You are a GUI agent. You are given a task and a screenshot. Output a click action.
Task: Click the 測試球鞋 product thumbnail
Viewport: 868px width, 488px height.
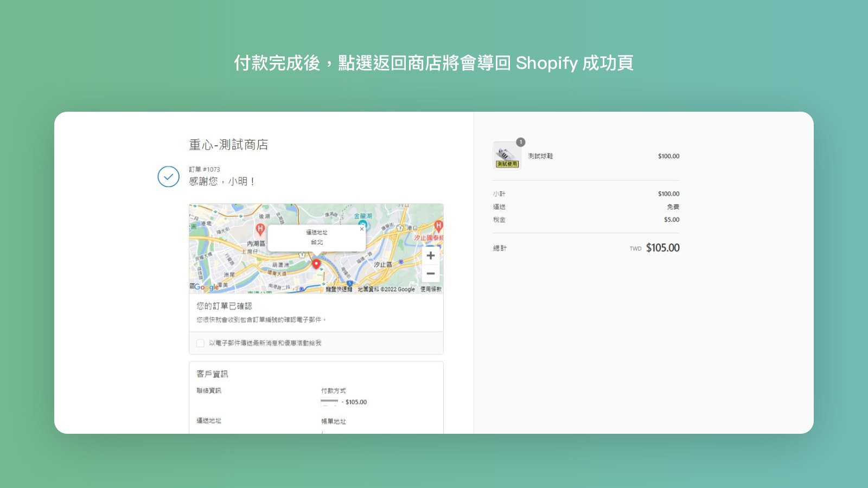point(507,156)
